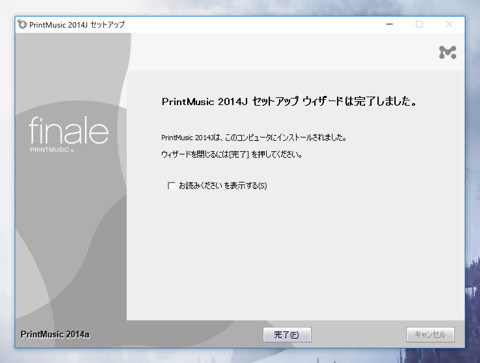Image resolution: width=480 pixels, height=363 pixels.
Task: Click the text 'PrintMusic 2014Jは、このコンピュータにインストールされました。'
Action: coord(254,137)
